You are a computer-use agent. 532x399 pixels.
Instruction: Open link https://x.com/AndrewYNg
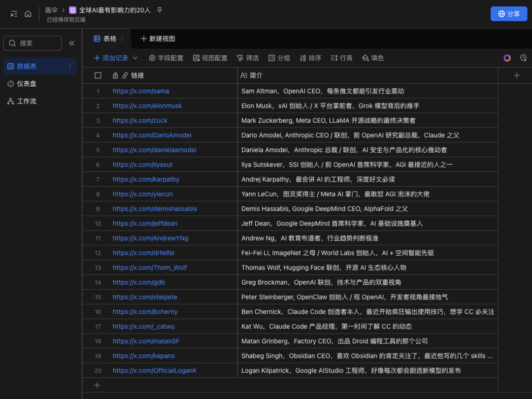150,238
